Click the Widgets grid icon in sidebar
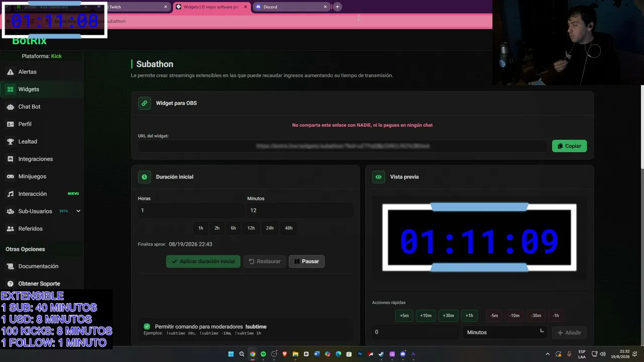 click(x=10, y=89)
